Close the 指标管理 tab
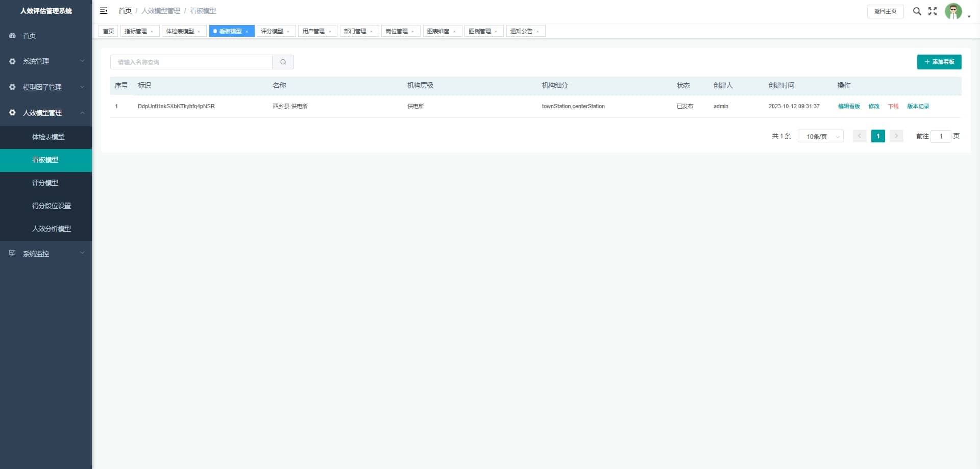Image resolution: width=980 pixels, height=469 pixels. (x=152, y=32)
